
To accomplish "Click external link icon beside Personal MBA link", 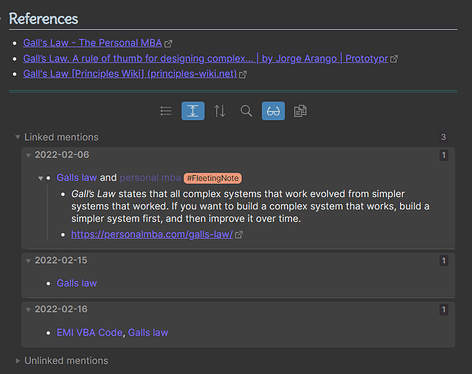I will click(168, 44).
